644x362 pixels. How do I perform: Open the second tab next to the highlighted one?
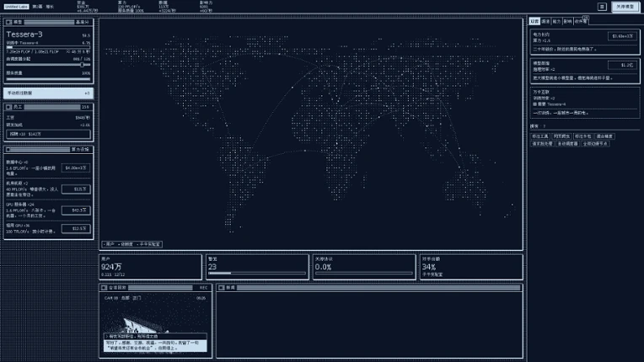pos(545,21)
